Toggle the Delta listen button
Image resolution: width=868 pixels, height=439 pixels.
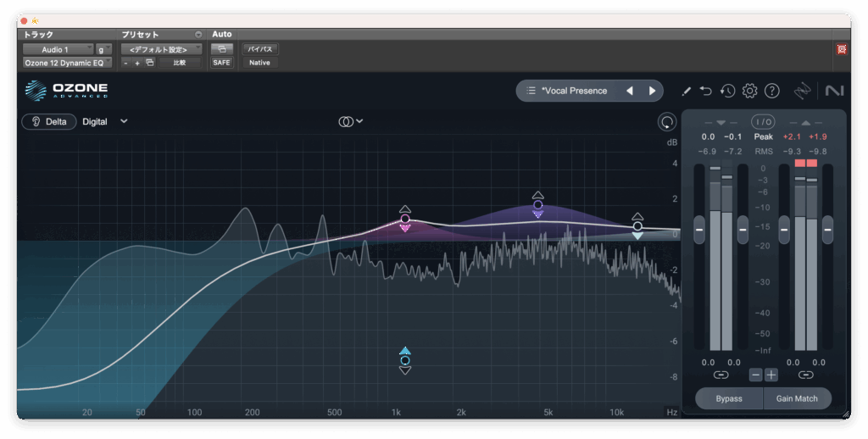click(x=49, y=121)
